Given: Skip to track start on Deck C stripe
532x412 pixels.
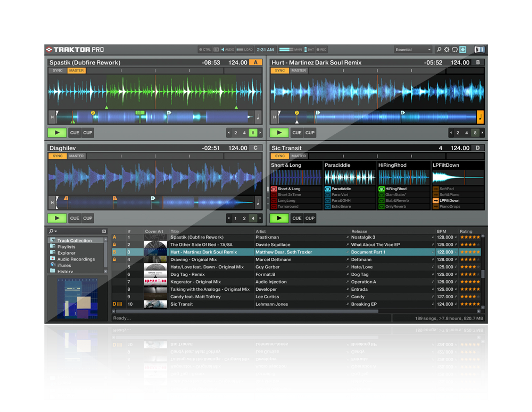Looking at the screenshot, I should [52, 203].
